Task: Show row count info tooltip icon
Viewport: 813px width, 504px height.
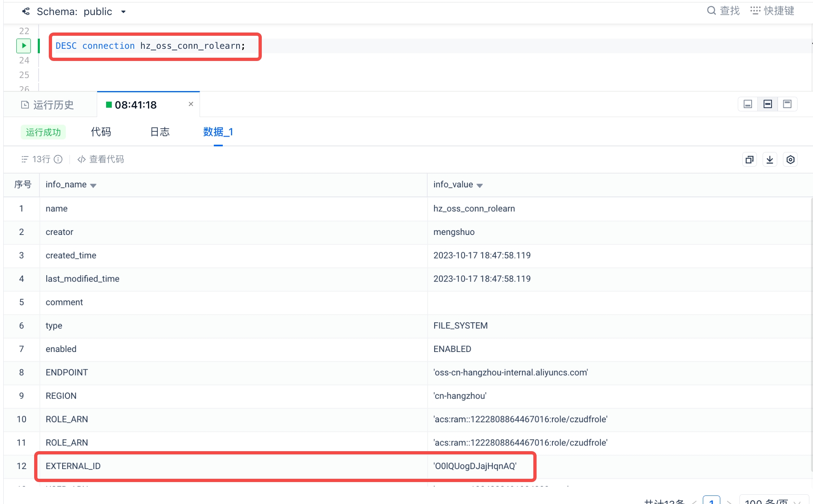Action: click(59, 159)
